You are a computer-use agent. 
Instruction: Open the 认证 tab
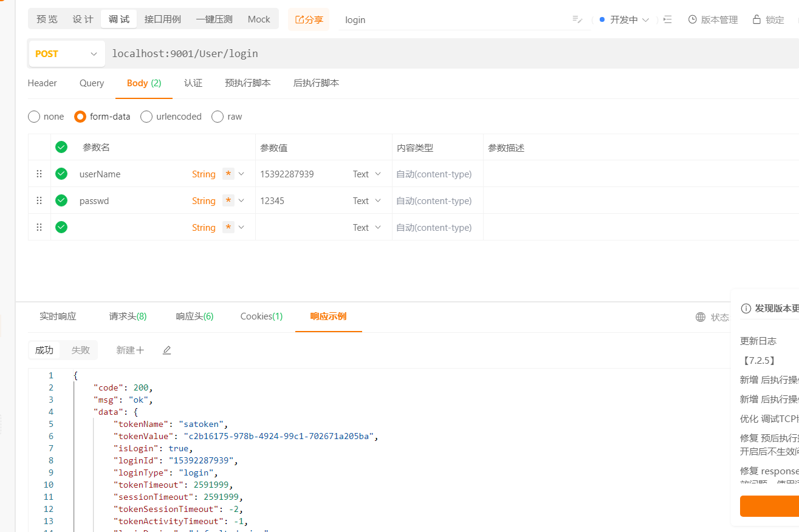(193, 83)
